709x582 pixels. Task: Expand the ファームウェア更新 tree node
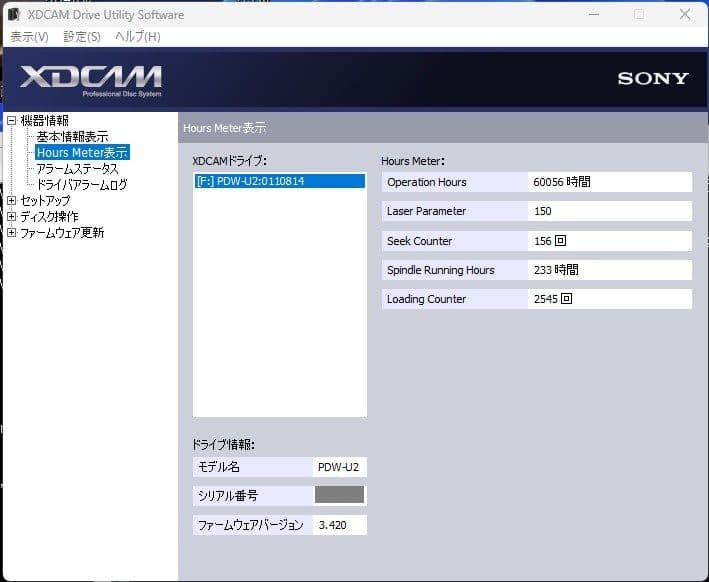[12, 232]
